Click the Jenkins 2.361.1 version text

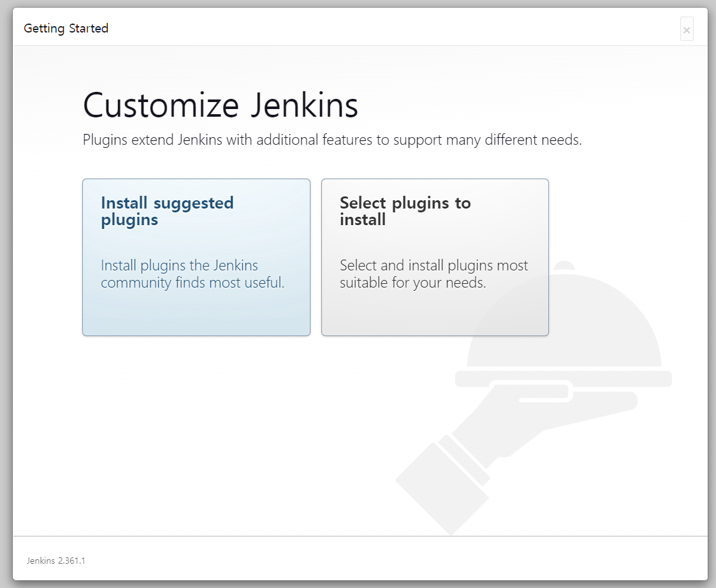coord(55,561)
